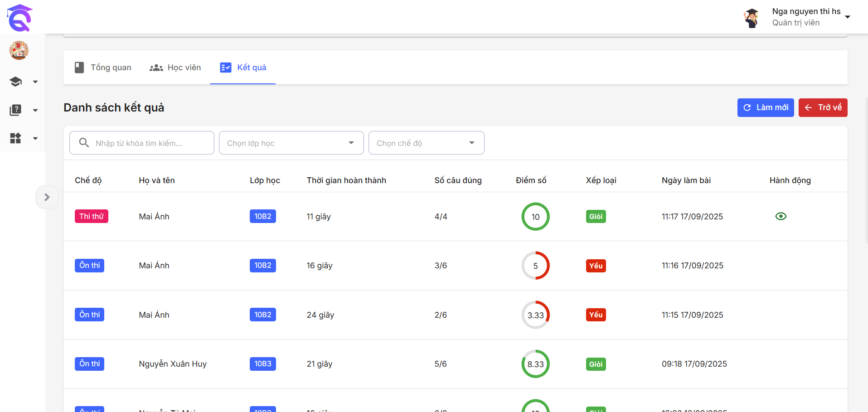Click the question bank sidebar icon
The image size is (868, 412).
[16, 110]
